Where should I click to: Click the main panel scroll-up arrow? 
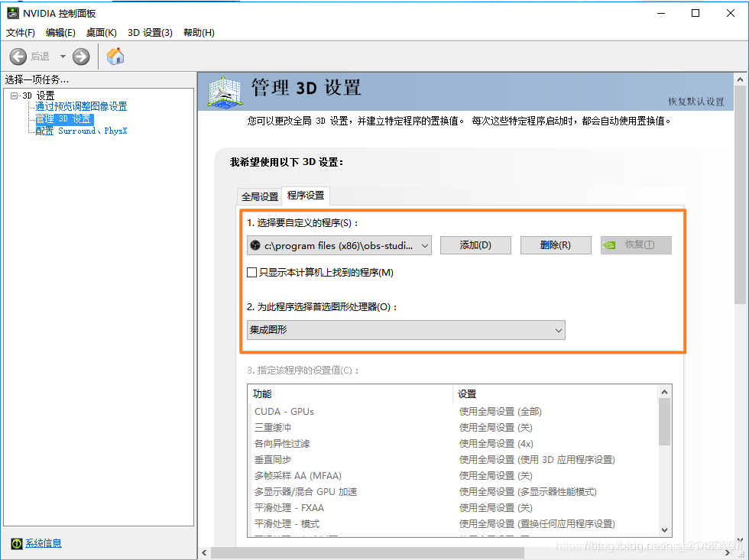pyautogui.click(x=740, y=79)
